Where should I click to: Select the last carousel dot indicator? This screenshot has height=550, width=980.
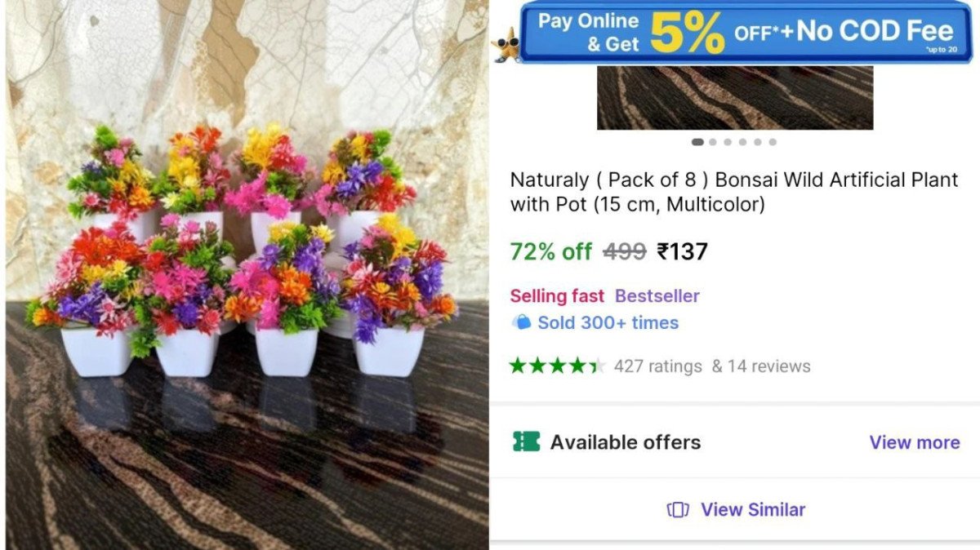772,141
